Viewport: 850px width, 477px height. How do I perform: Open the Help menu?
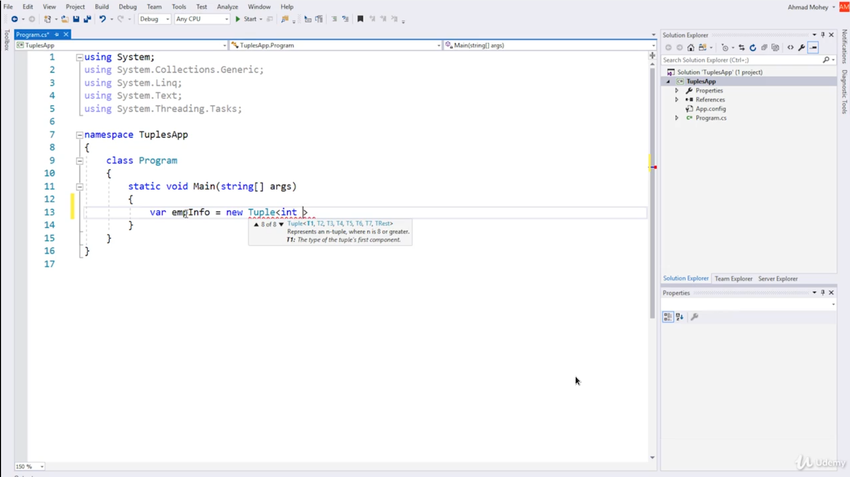[x=287, y=7]
